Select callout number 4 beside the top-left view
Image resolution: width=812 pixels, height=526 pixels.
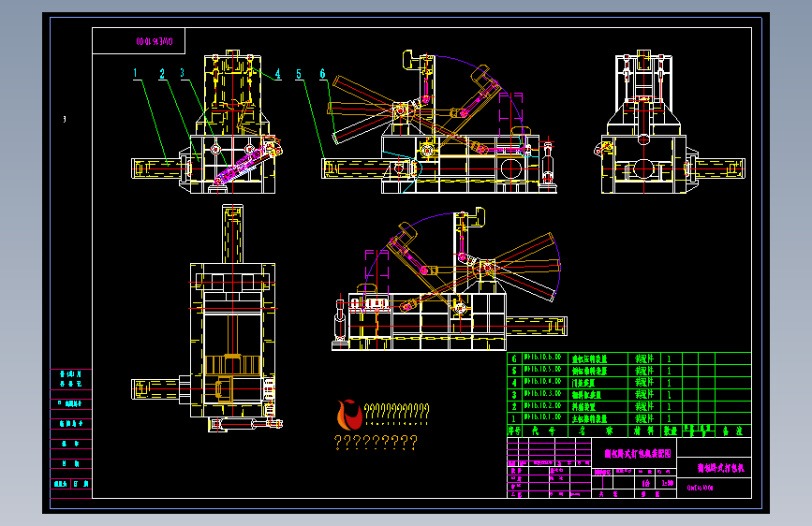[x=278, y=74]
